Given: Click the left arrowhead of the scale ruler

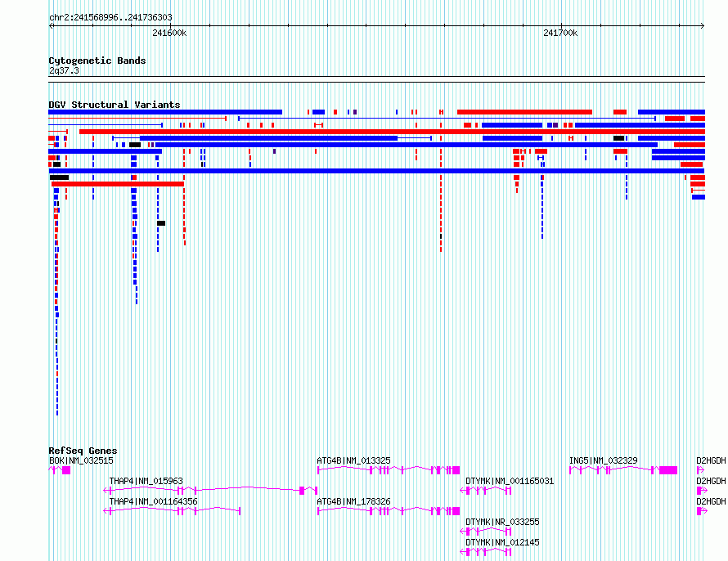Looking at the screenshot, I should coord(51,26).
